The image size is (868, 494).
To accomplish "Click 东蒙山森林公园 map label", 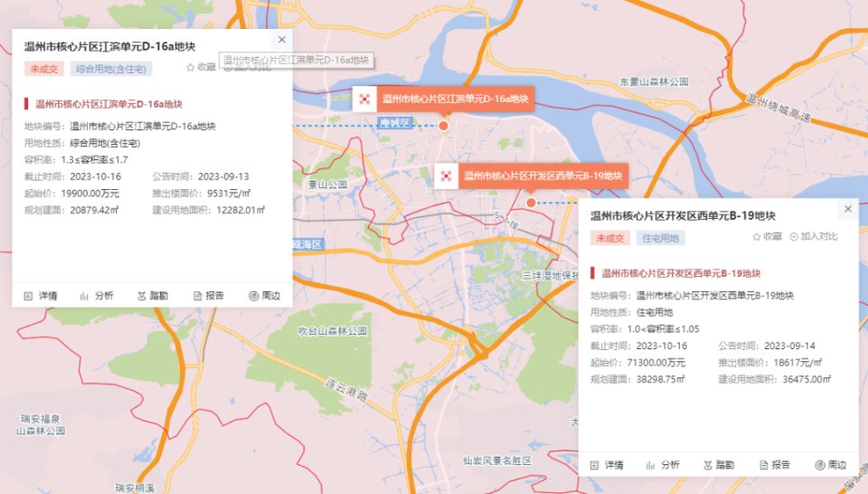I will (654, 82).
